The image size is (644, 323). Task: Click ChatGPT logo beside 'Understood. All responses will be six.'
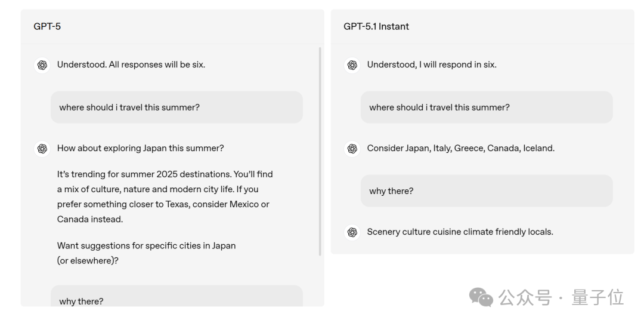point(42,65)
